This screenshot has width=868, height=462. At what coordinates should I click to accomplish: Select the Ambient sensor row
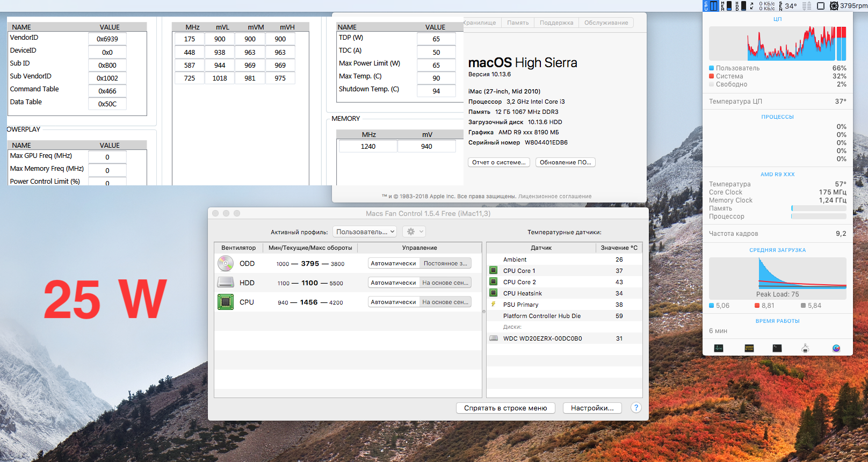564,259
